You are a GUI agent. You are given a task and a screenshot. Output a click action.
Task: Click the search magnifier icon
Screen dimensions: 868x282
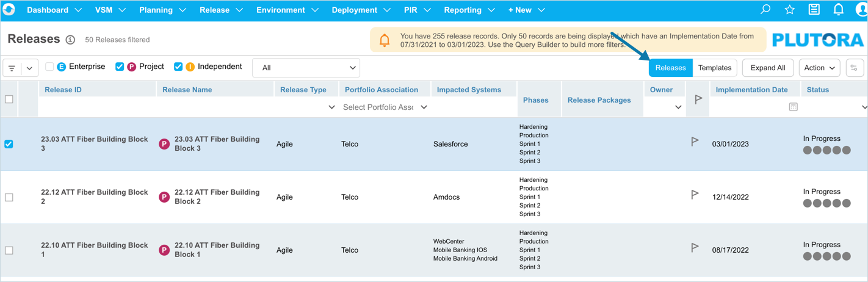click(x=765, y=10)
